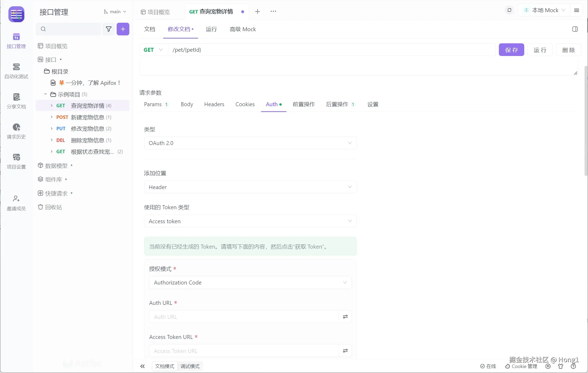
Task: Click the 保存 button
Action: click(511, 50)
